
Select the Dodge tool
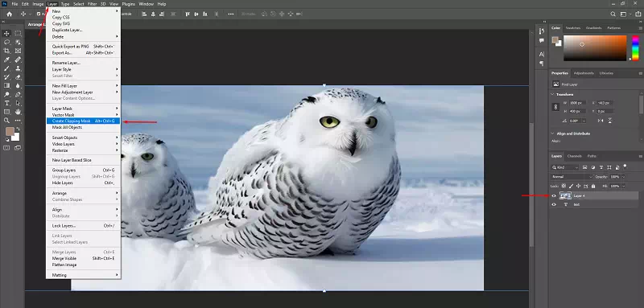(7, 94)
